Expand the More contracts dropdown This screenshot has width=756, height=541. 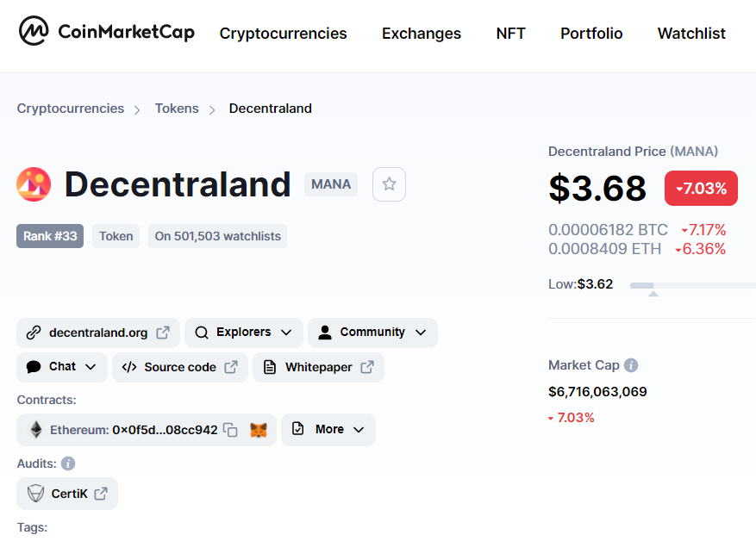tap(328, 430)
